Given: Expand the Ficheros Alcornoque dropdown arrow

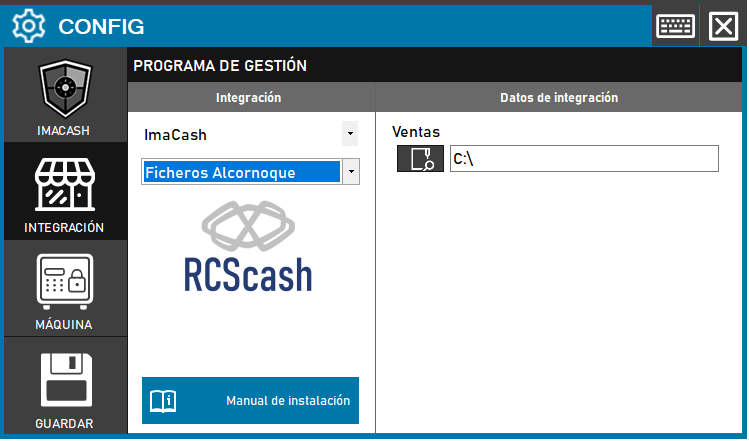Looking at the screenshot, I should point(350,172).
